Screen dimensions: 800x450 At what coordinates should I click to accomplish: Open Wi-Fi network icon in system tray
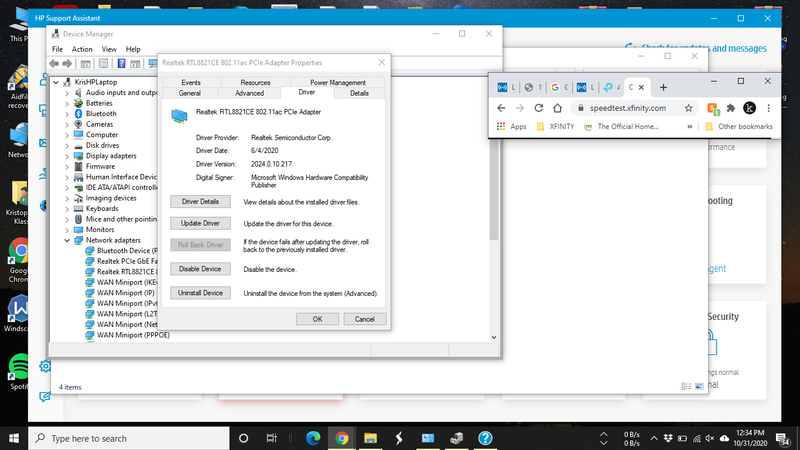[696, 438]
